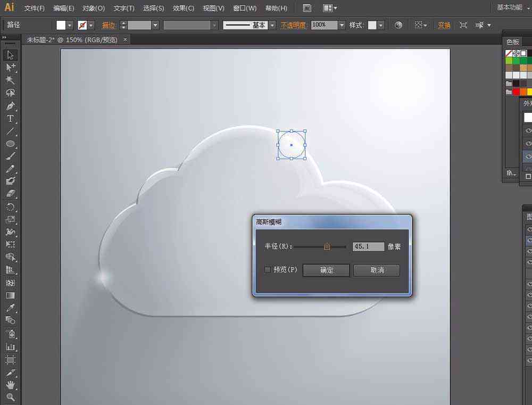The height and width of the screenshot is (405, 532).
Task: Open the stroke color dropdown arrow
Action: pos(91,26)
